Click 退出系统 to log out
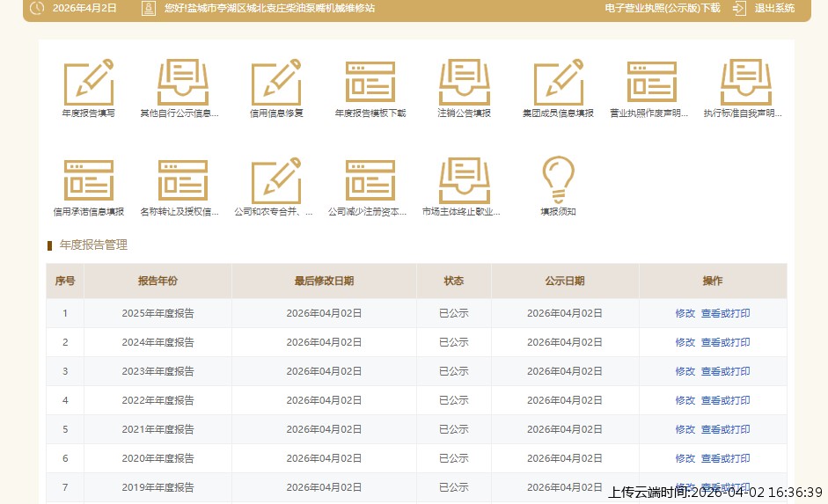The width and height of the screenshot is (828, 504). point(774,8)
